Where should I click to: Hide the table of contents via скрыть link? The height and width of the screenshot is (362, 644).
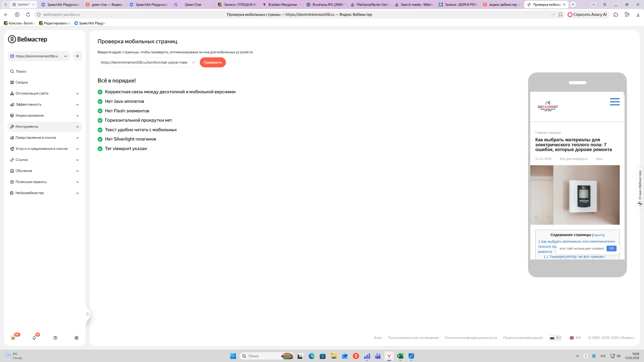coord(598,235)
